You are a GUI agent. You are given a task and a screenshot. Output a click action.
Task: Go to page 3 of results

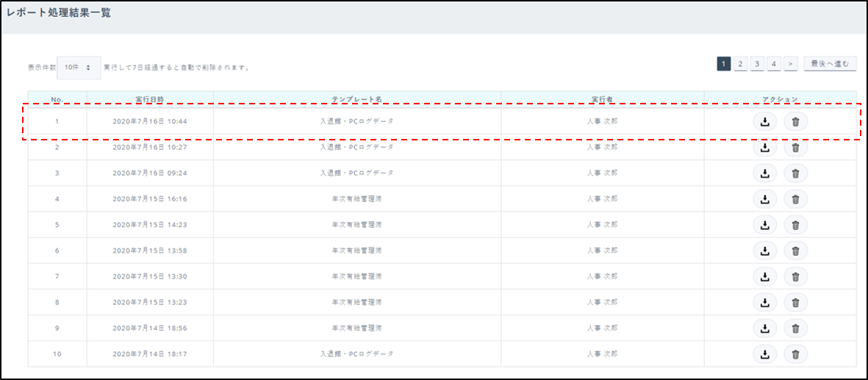tap(757, 64)
